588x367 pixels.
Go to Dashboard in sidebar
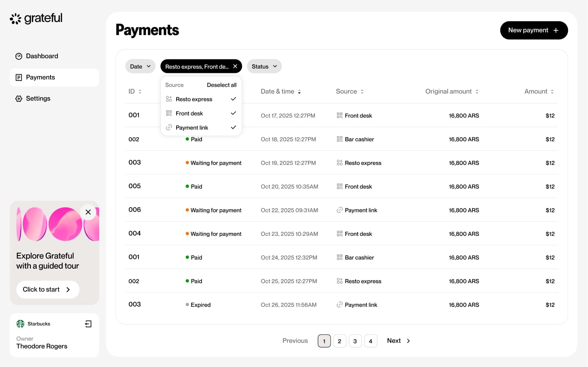[42, 56]
